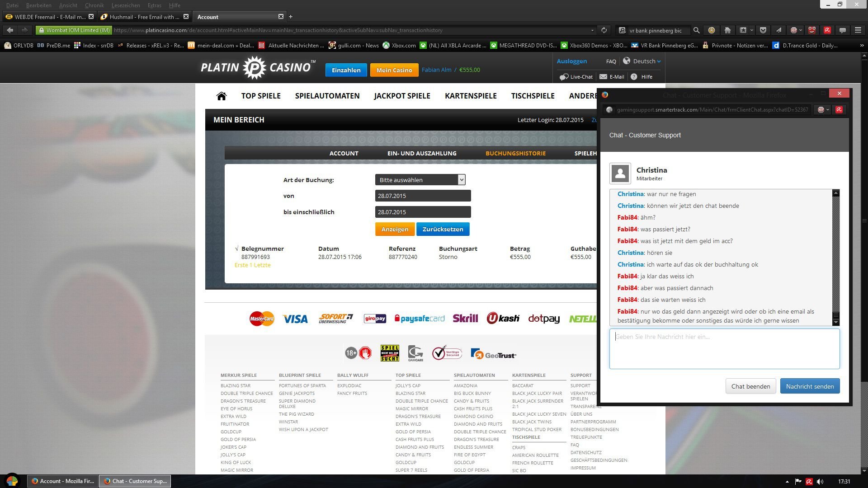The width and height of the screenshot is (868, 488).
Task: Open the speech bubble chat toolbar icon
Action: click(x=843, y=30)
